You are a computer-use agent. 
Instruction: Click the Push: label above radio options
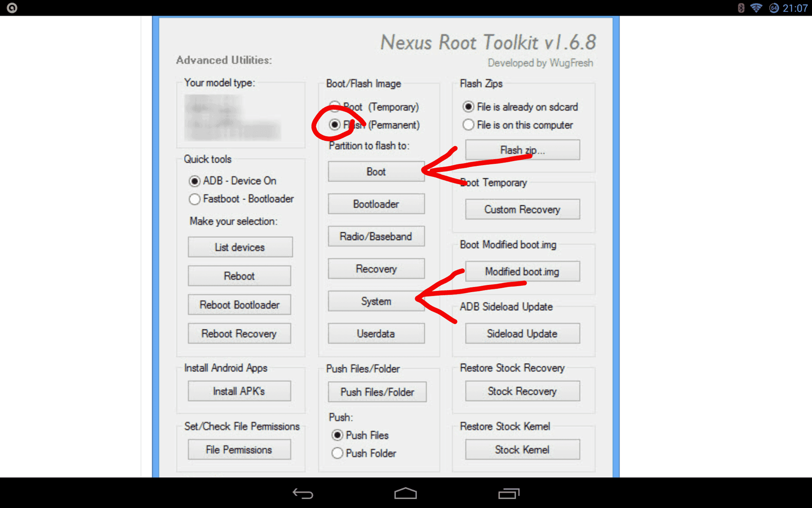click(340, 417)
